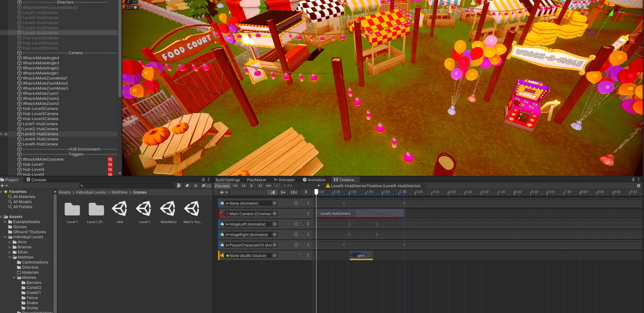Click the Timeline marker pin icon

[306, 192]
